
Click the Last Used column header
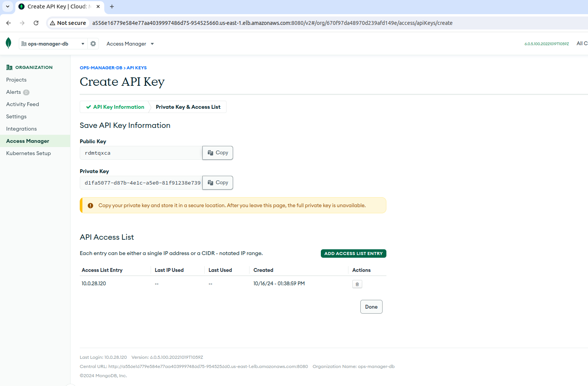click(220, 270)
